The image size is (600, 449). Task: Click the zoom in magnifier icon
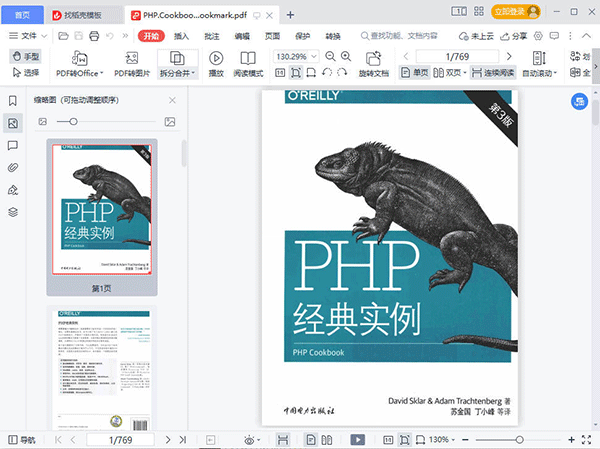point(346,57)
